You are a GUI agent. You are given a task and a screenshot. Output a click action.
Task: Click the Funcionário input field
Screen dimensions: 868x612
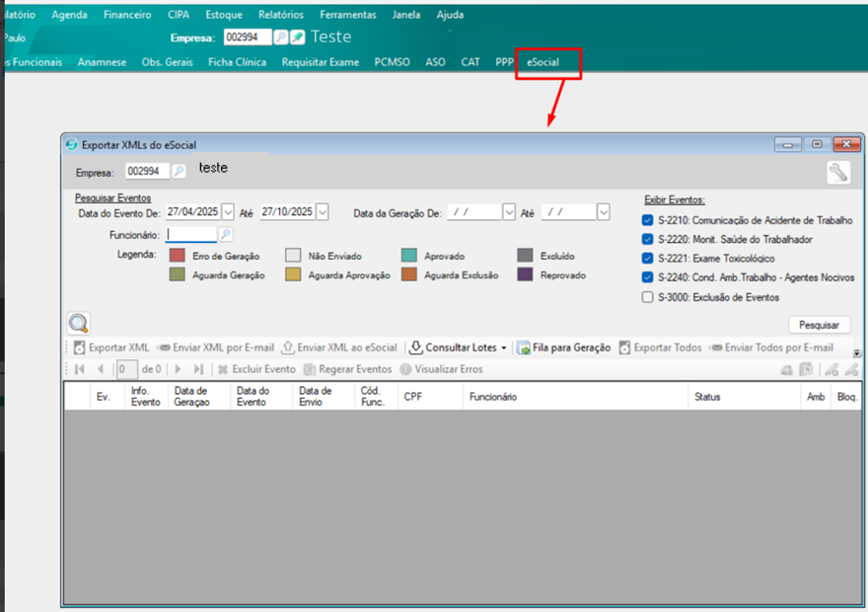click(x=190, y=235)
